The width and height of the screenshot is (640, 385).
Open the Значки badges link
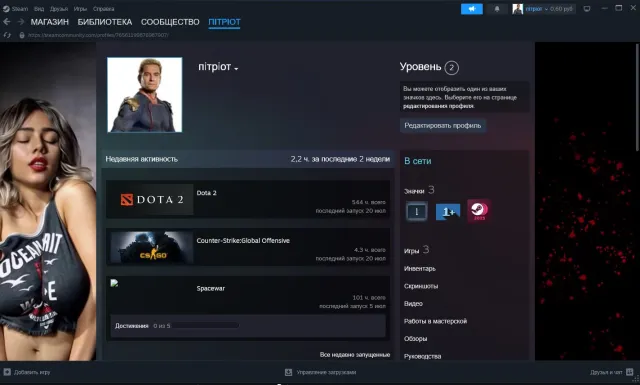[414, 191]
